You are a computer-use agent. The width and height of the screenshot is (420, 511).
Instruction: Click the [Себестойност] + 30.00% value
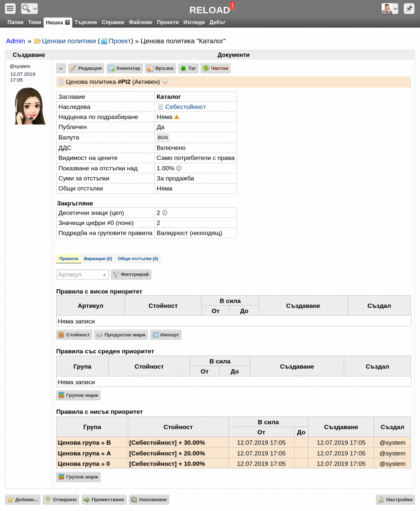(167, 442)
